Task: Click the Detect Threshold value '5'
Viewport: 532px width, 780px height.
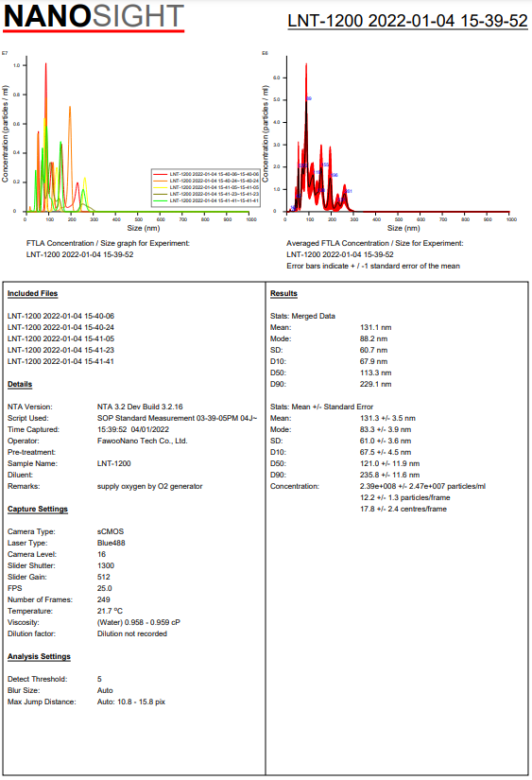Action: click(99, 679)
